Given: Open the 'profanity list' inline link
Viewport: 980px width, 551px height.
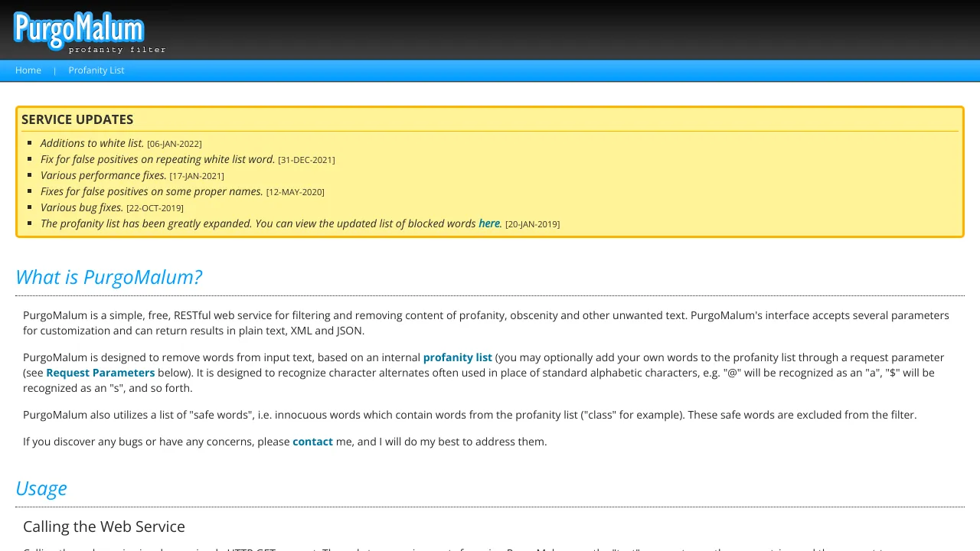Looking at the screenshot, I should tap(458, 357).
